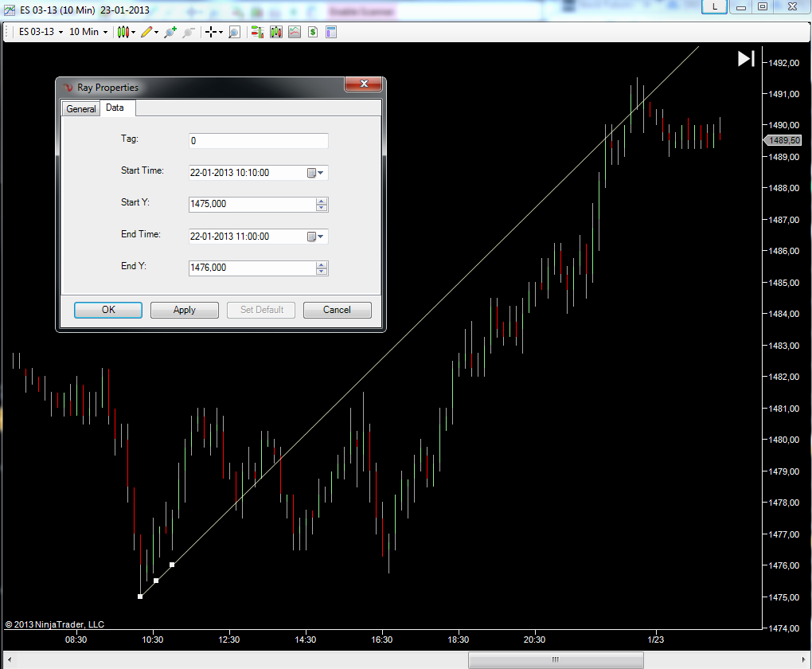Screen dimensions: 812x669
Task: Close the Ray Properties dialog
Action: coord(364,84)
